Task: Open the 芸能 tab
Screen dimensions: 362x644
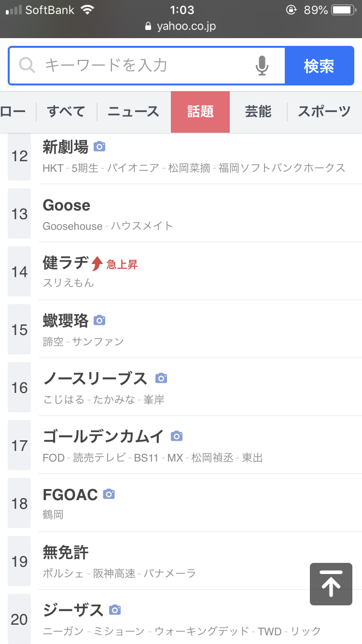Action: pyautogui.click(x=258, y=112)
